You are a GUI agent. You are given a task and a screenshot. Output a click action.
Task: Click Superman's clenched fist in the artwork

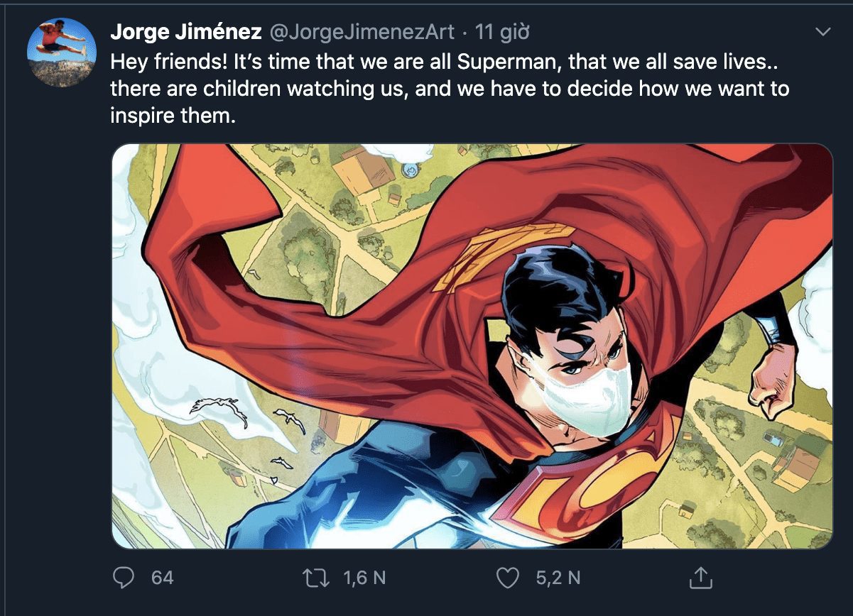click(774, 383)
